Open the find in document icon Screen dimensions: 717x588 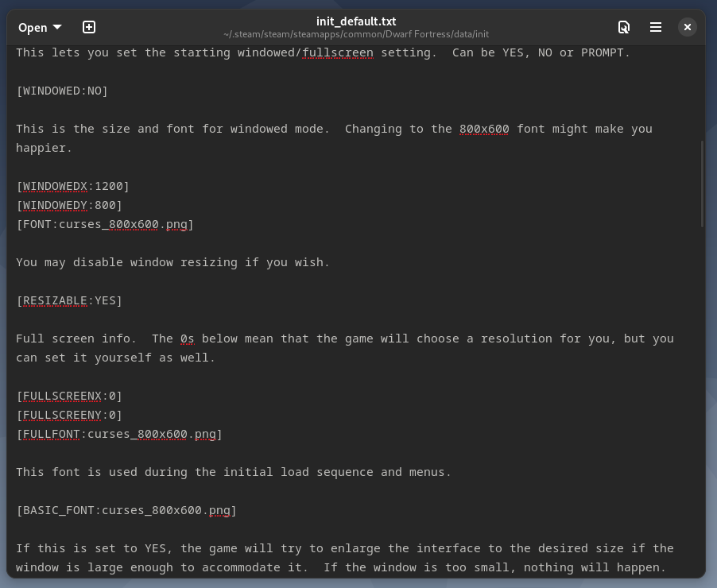(x=624, y=27)
